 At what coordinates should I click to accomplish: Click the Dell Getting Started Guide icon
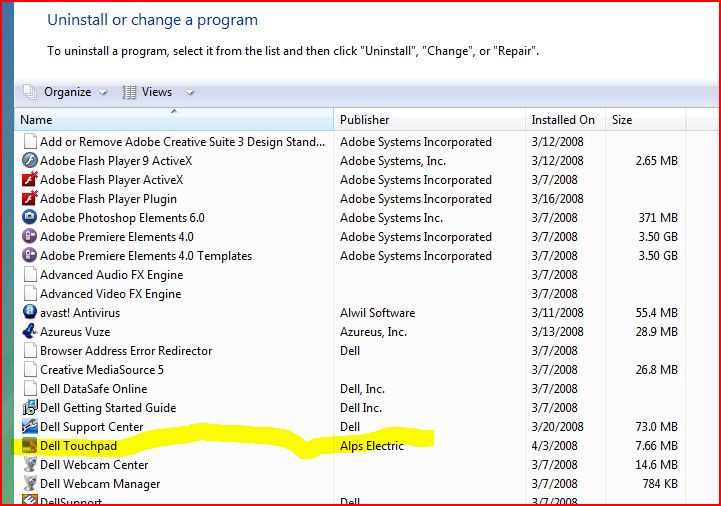click(30, 407)
